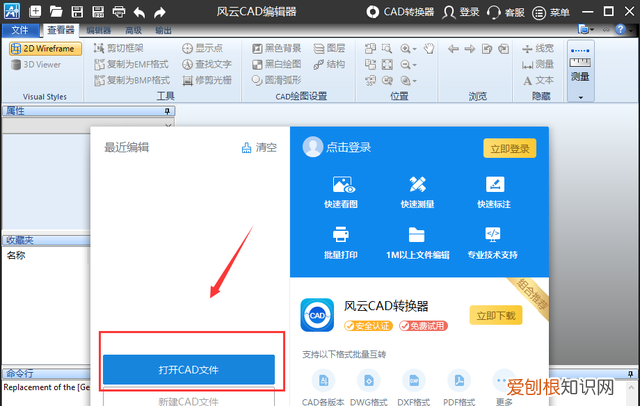This screenshot has width=640, height=406.
Task: Click the 立即下载 button
Action: (x=496, y=315)
